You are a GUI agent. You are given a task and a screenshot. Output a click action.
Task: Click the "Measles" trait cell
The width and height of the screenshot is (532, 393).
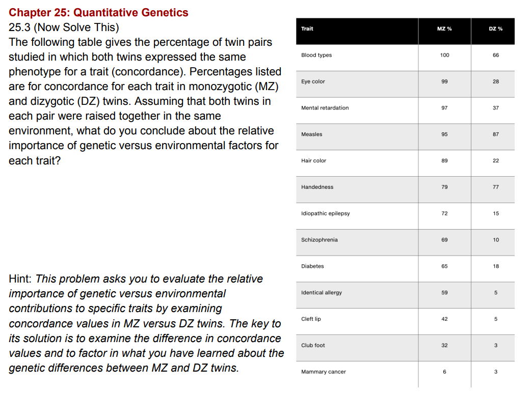click(x=312, y=134)
